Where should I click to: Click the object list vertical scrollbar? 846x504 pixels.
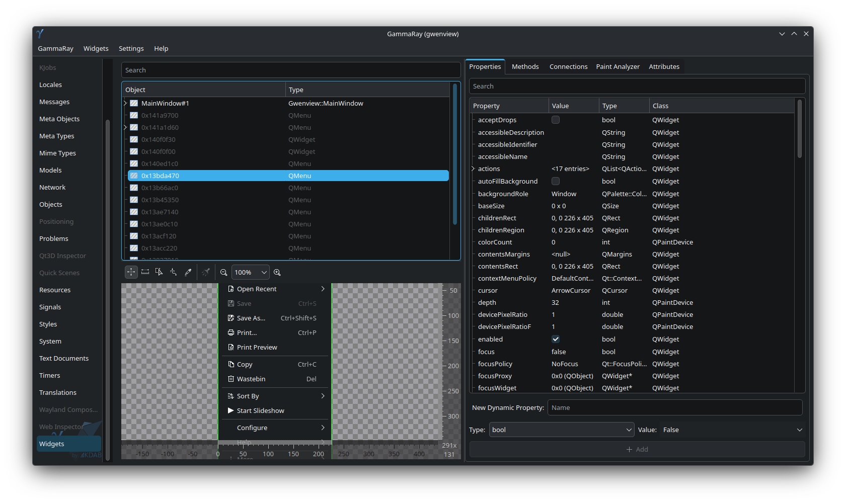(x=455, y=154)
